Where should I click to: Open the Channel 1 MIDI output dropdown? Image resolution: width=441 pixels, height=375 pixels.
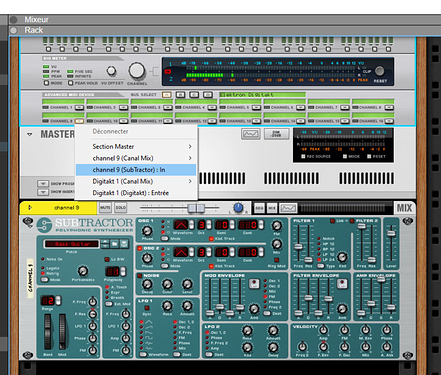click(79, 107)
